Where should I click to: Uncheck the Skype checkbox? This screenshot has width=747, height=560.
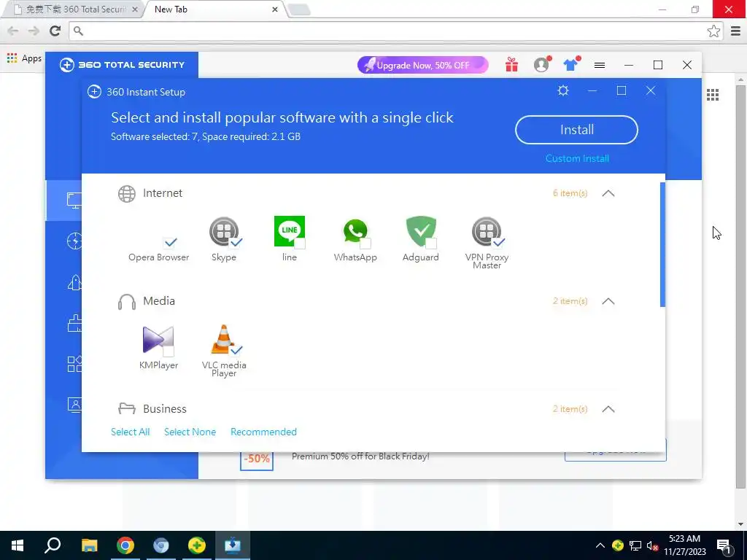[236, 242]
